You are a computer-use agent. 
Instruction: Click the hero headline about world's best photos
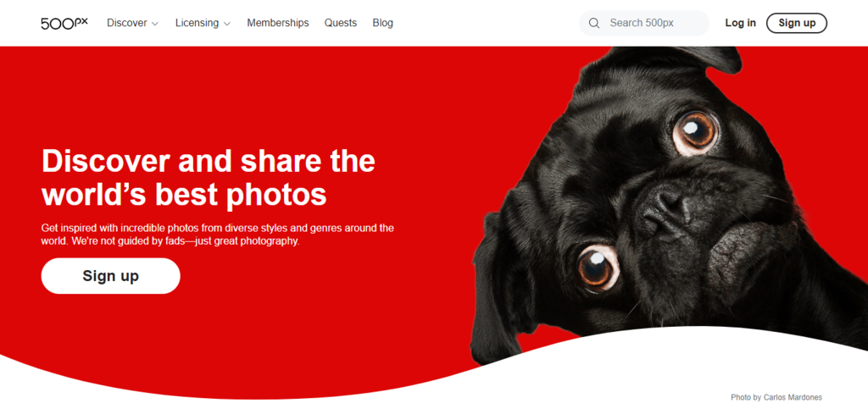[x=209, y=178]
